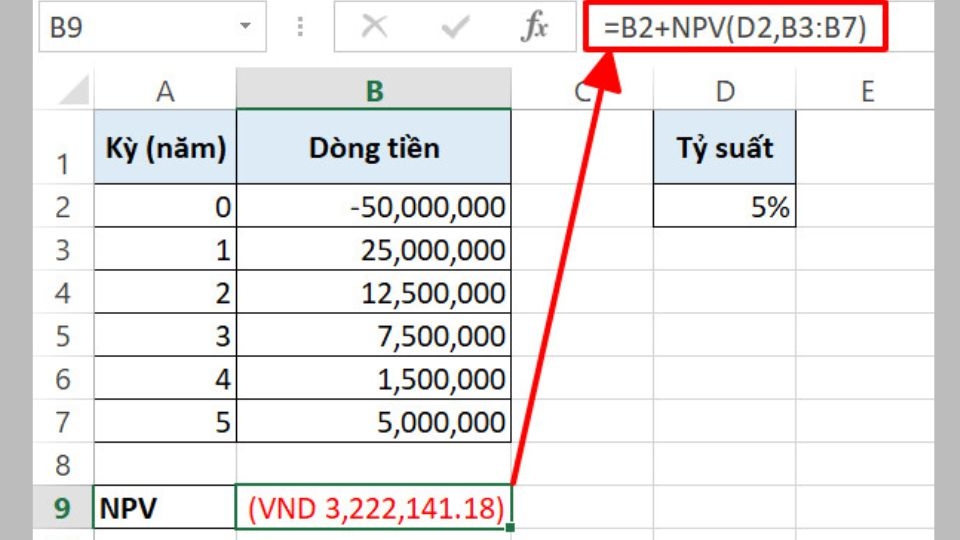Select row 4 header

(x=63, y=292)
